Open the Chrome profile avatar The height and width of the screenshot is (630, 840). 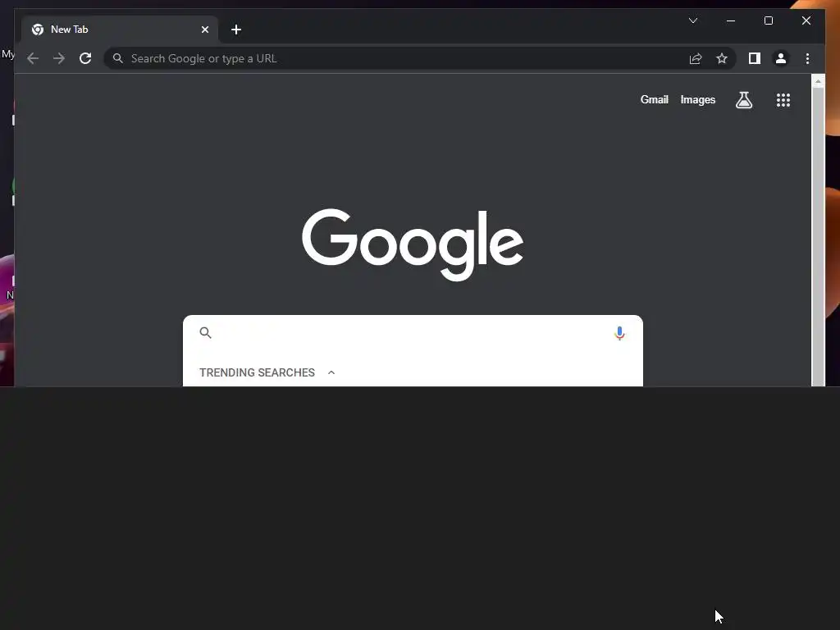(x=781, y=58)
